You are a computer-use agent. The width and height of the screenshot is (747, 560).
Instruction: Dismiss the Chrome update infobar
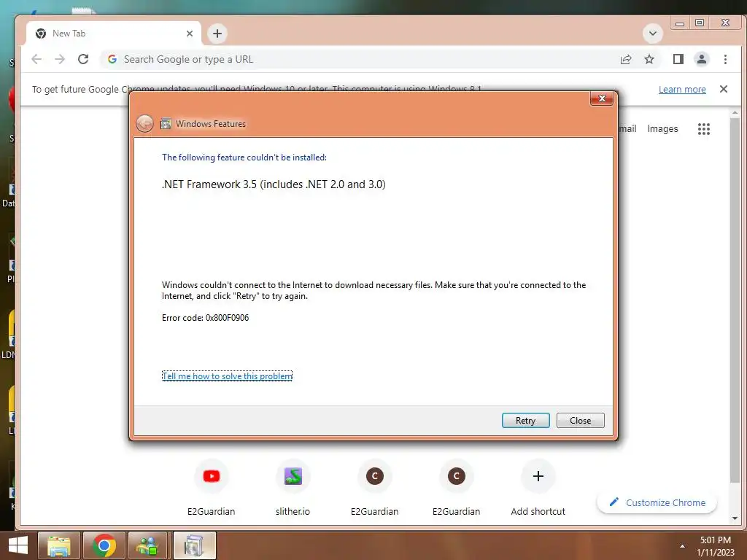724,89
